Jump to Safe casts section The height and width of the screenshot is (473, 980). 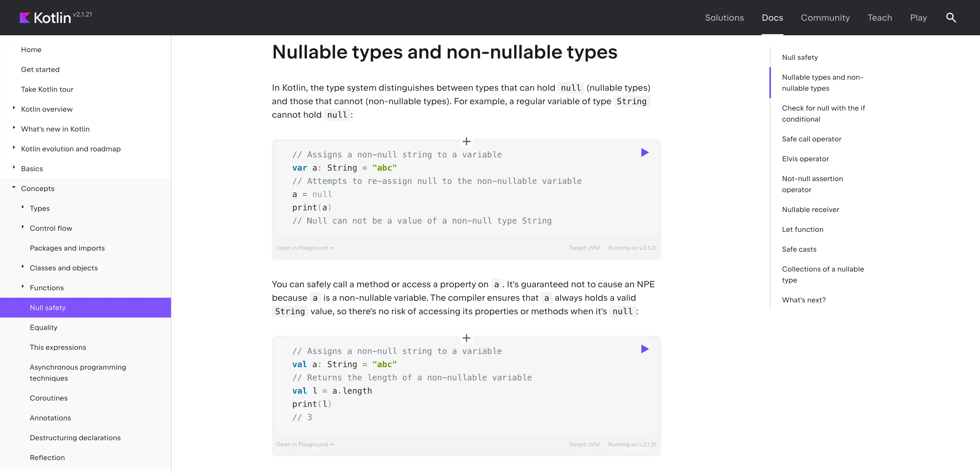coord(799,249)
